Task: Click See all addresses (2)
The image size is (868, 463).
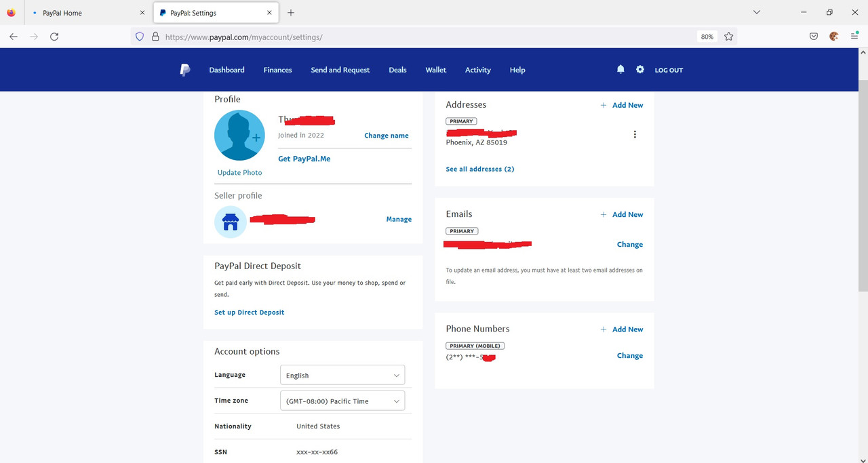Action: click(x=480, y=169)
